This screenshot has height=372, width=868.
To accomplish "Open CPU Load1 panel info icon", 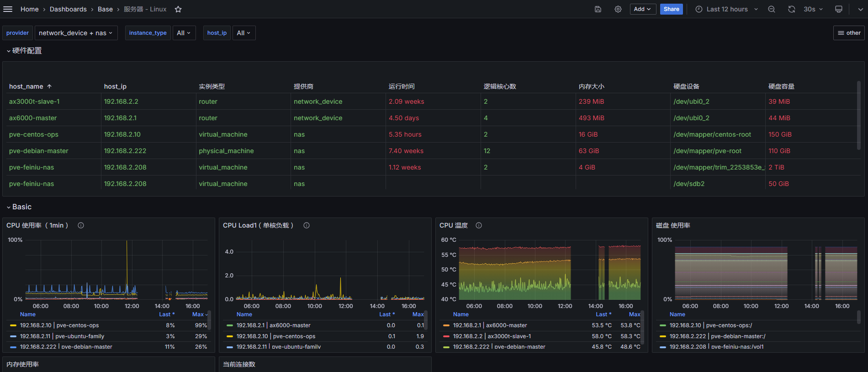I will click(x=307, y=225).
